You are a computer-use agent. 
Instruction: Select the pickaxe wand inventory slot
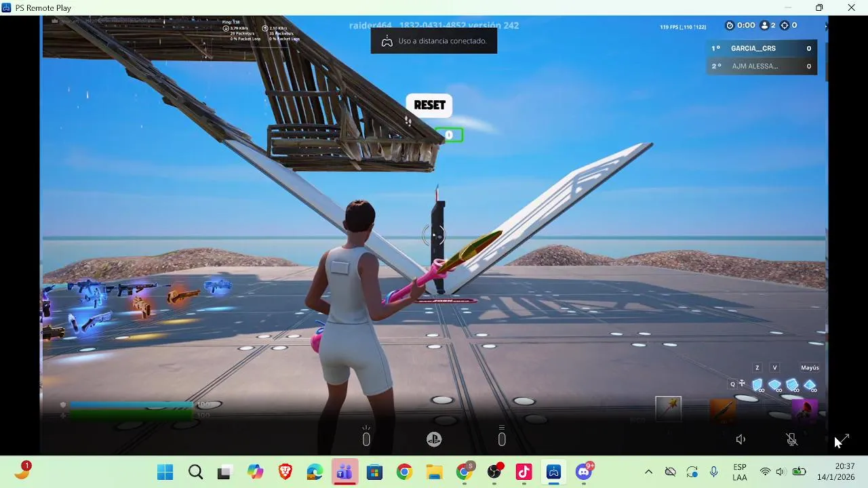[669, 409]
